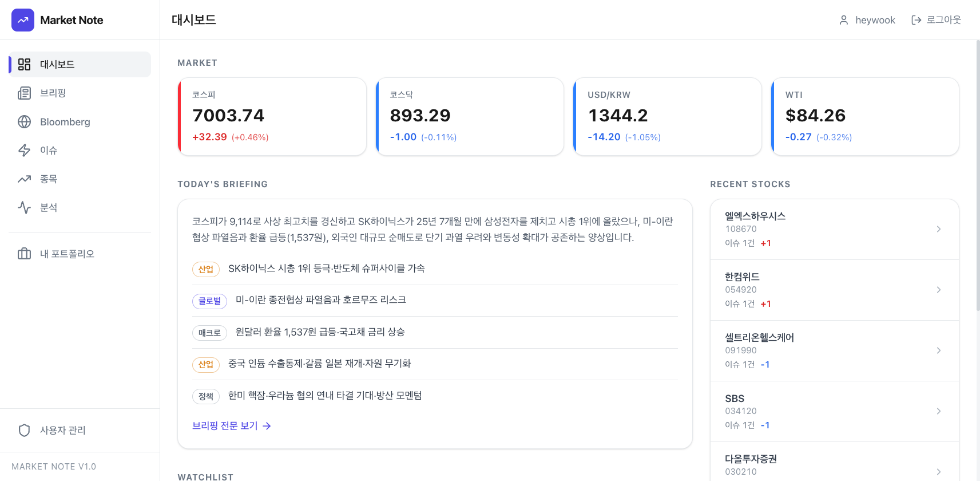This screenshot has height=481, width=980.
Task: Click the 매크로 tag
Action: point(209,333)
